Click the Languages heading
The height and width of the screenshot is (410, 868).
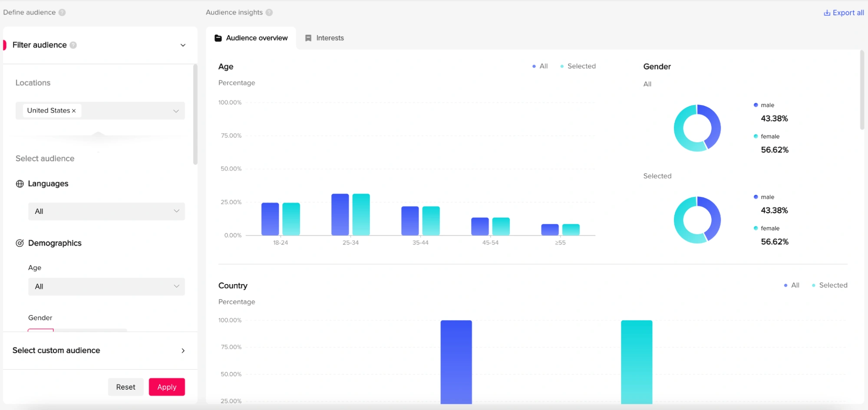pyautogui.click(x=48, y=184)
